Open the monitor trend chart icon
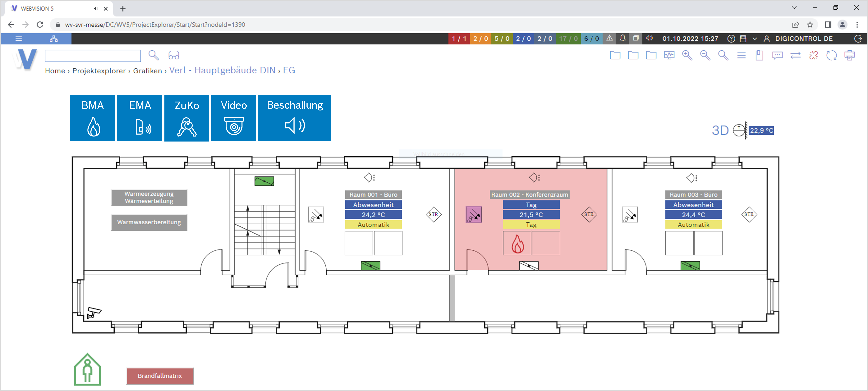Viewport: 868px width, 391px height. 669,55
